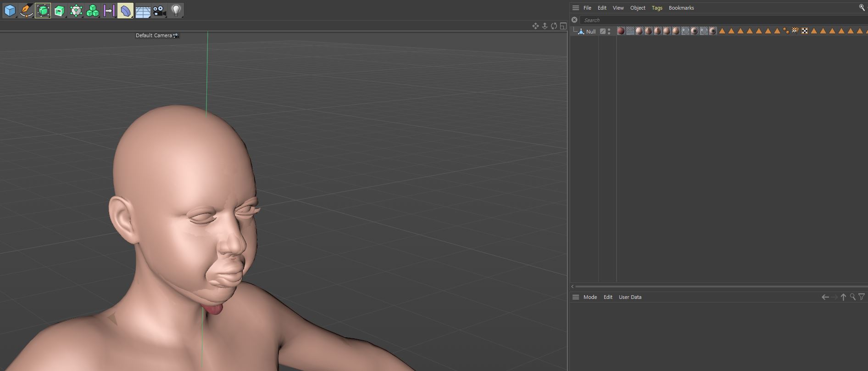This screenshot has width=868, height=371.
Task: Click the Object Manager search magnifier icon
Action: pyautogui.click(x=862, y=7)
